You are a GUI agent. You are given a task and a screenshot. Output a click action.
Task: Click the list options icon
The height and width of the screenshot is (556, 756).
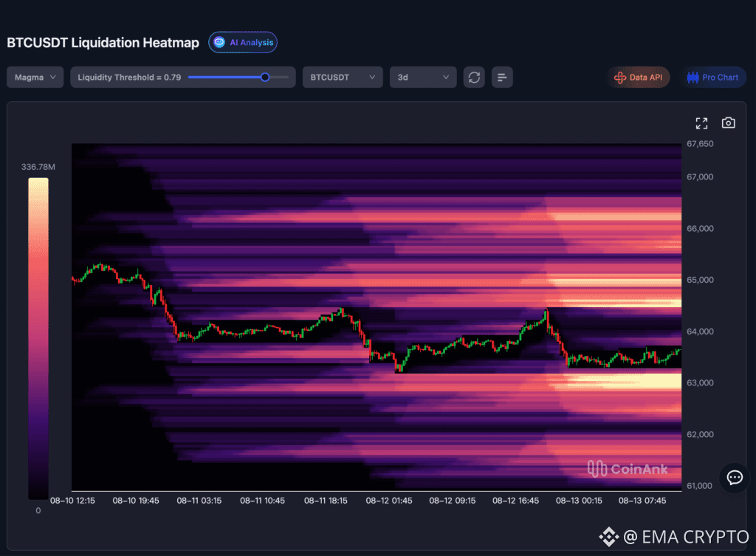coord(502,77)
